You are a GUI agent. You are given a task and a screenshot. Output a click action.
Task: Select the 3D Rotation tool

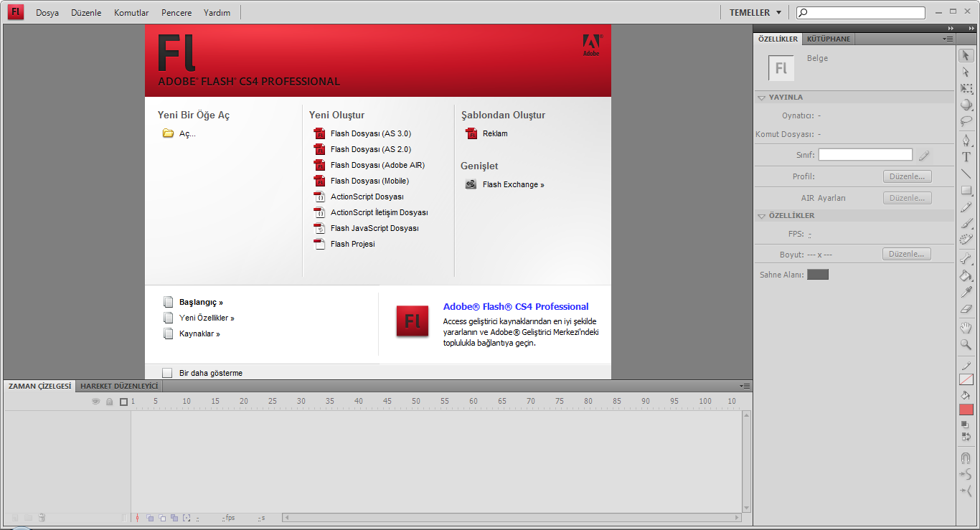click(x=966, y=105)
